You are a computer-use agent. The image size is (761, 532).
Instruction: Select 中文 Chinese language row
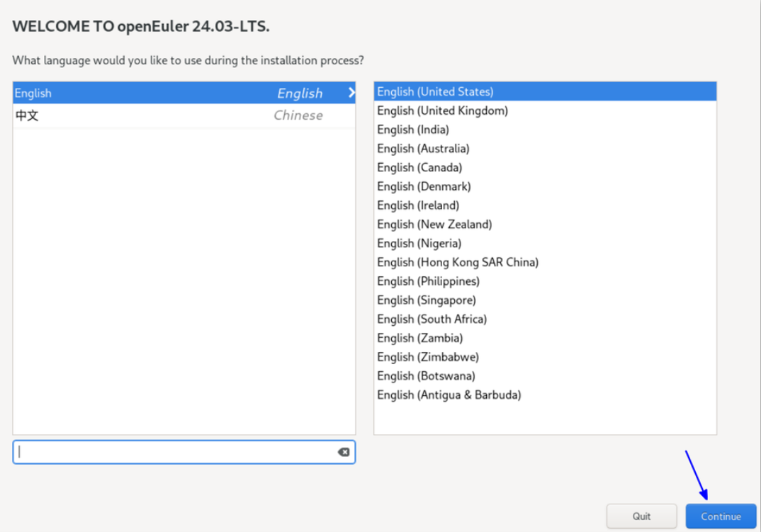coord(184,115)
